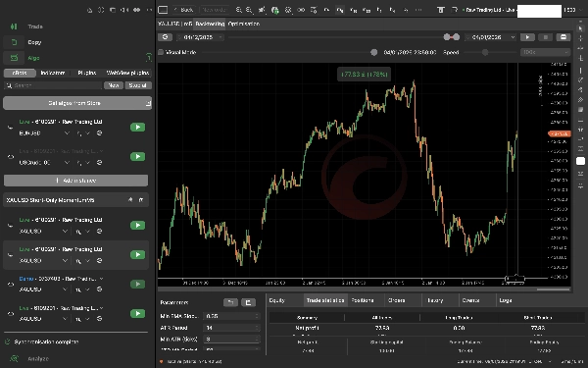Start the EURUSD cBot instance
The image size is (588, 368).
[x=137, y=127]
